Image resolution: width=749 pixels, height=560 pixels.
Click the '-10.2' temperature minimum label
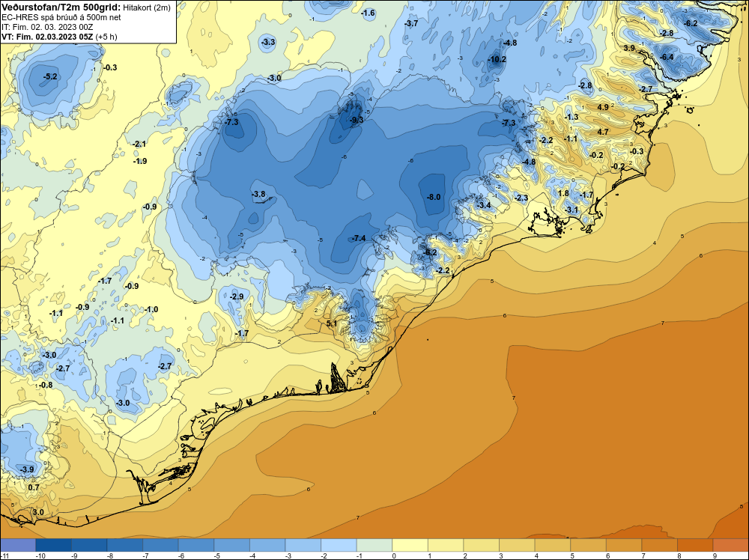tap(497, 59)
